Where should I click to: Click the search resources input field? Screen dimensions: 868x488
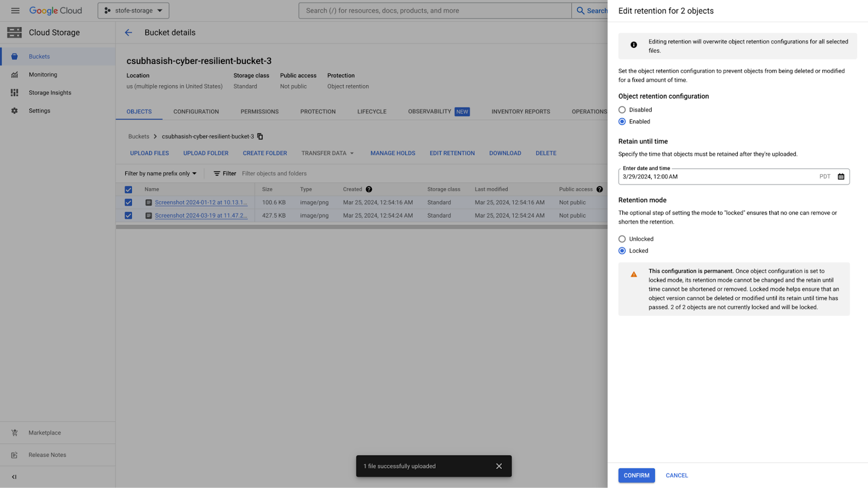(435, 10)
